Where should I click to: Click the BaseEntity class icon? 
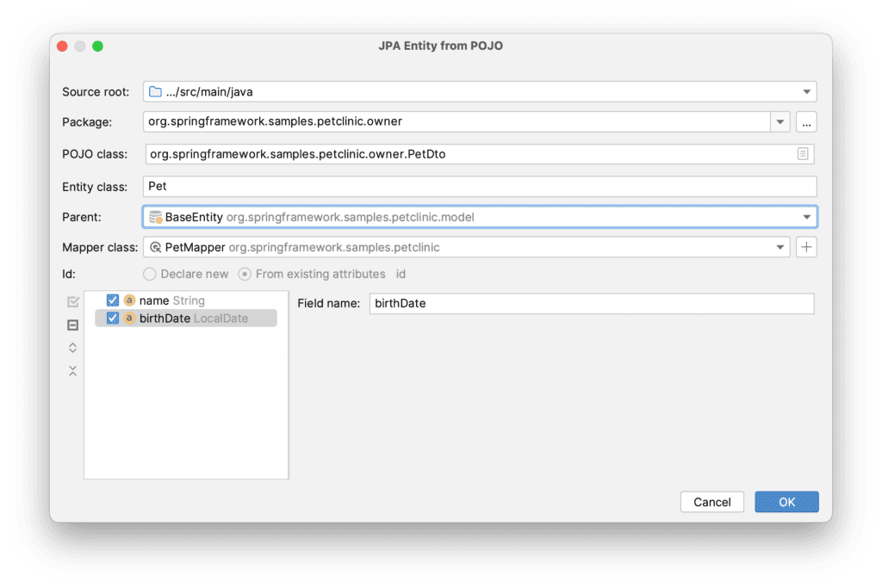pyautogui.click(x=156, y=217)
